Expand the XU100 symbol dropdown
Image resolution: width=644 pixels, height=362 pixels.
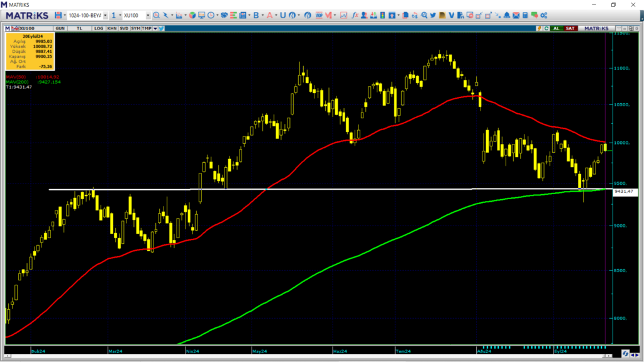(148, 16)
